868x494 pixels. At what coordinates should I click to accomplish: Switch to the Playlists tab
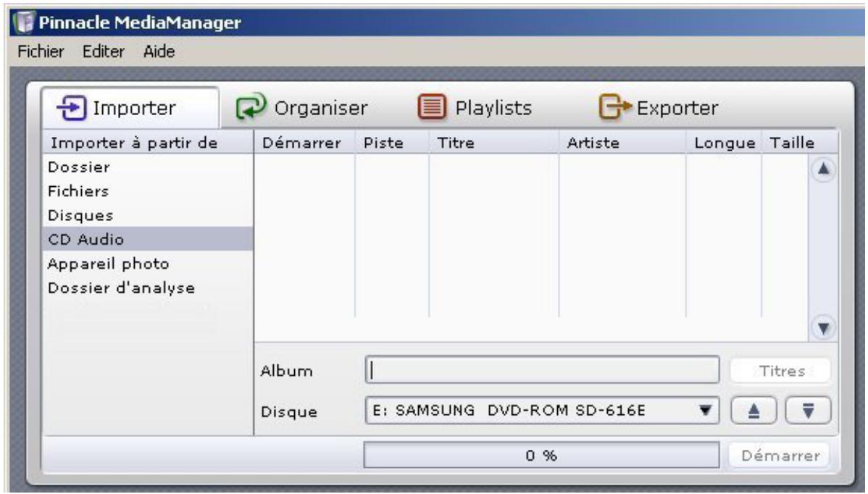tap(475, 107)
